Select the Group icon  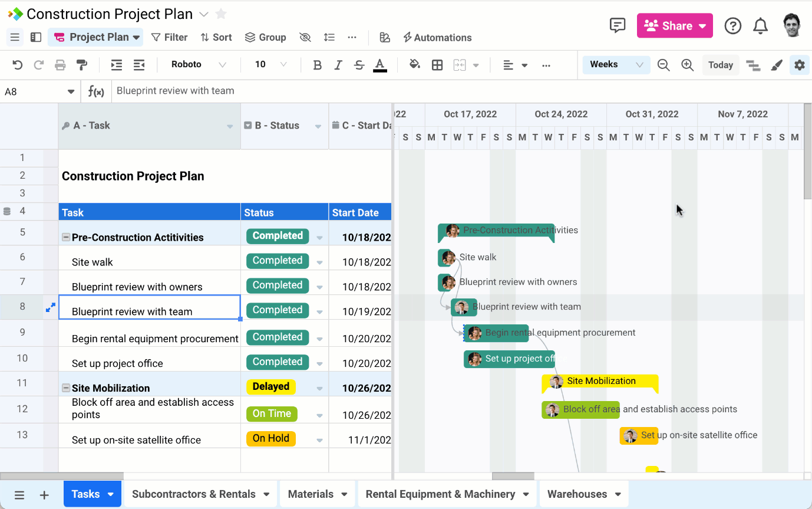click(265, 37)
